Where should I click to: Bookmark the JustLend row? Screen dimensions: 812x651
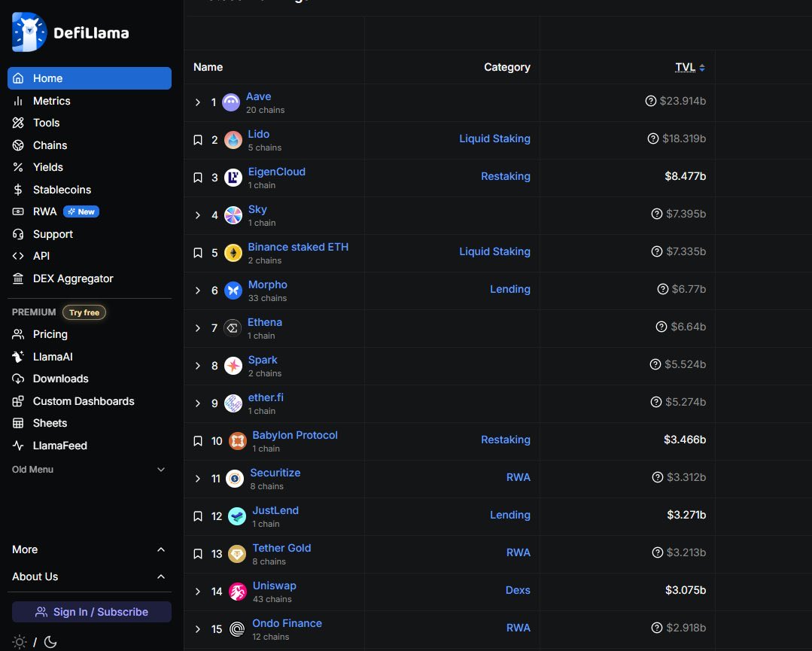click(198, 516)
